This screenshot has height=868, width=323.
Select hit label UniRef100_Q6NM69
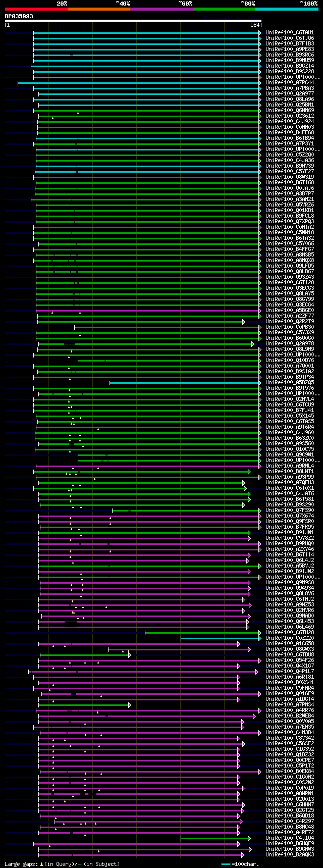click(290, 111)
